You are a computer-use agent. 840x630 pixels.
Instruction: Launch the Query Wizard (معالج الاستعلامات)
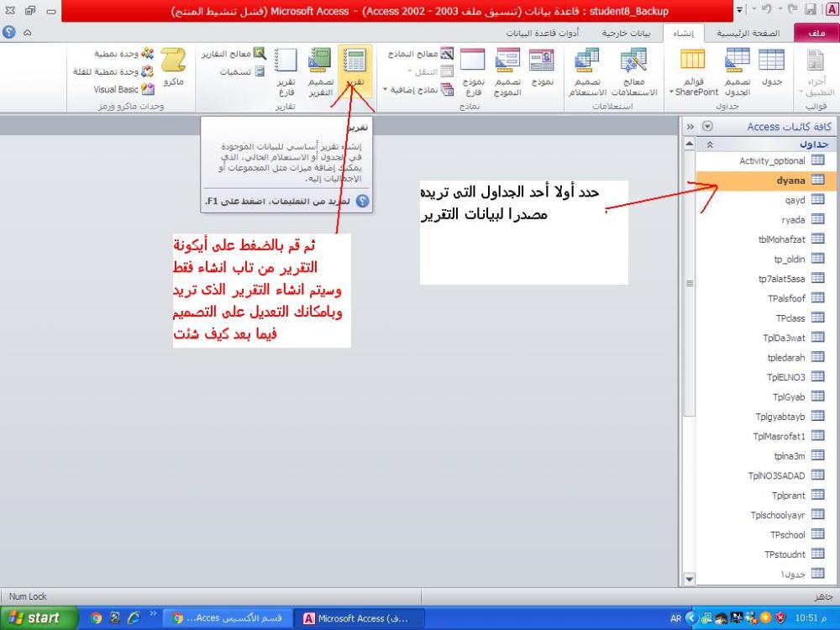point(633,72)
